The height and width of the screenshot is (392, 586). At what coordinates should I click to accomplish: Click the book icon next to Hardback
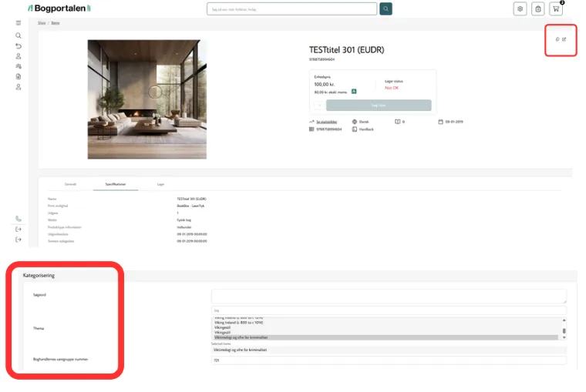(354, 129)
